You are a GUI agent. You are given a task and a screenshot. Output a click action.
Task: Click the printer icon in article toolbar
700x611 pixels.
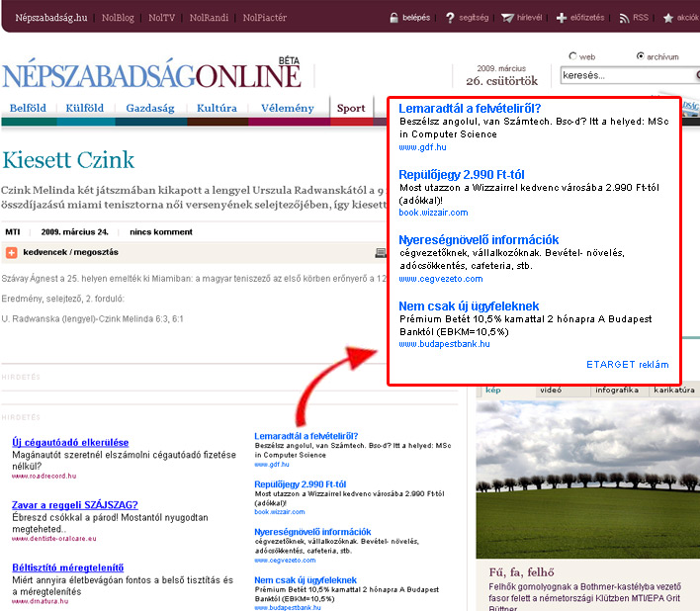tap(380, 253)
